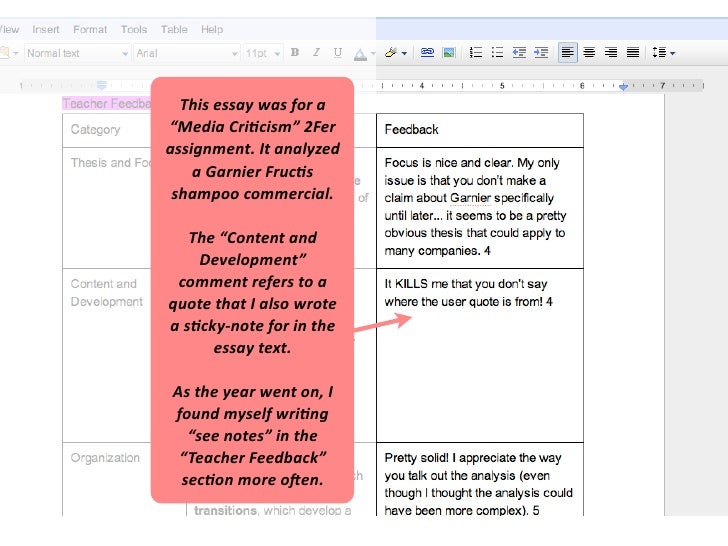The image size is (728, 546).
Task: Toggle underline formatting
Action: (338, 52)
